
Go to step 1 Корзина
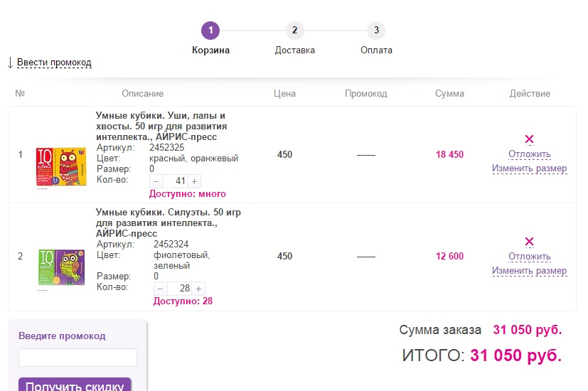click(x=210, y=31)
